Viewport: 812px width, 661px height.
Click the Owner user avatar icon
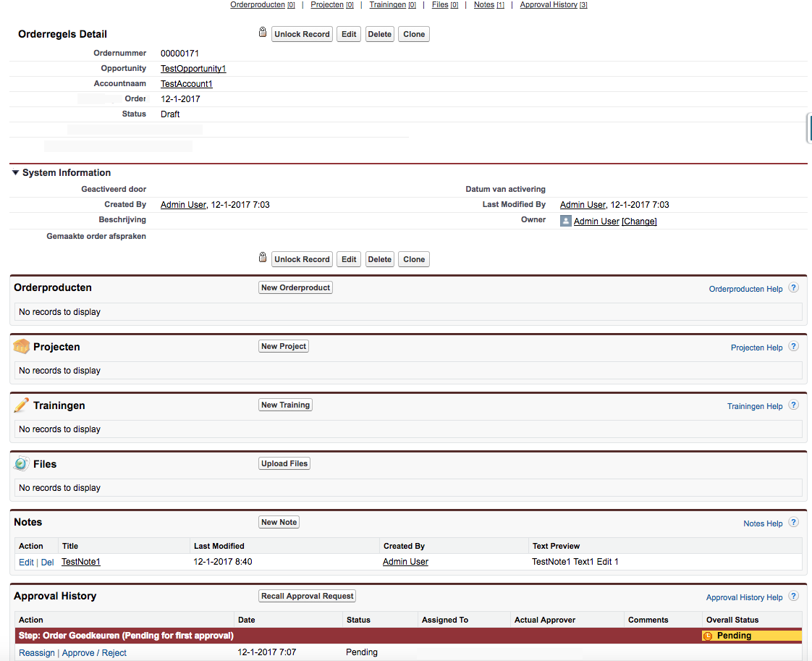[565, 222]
